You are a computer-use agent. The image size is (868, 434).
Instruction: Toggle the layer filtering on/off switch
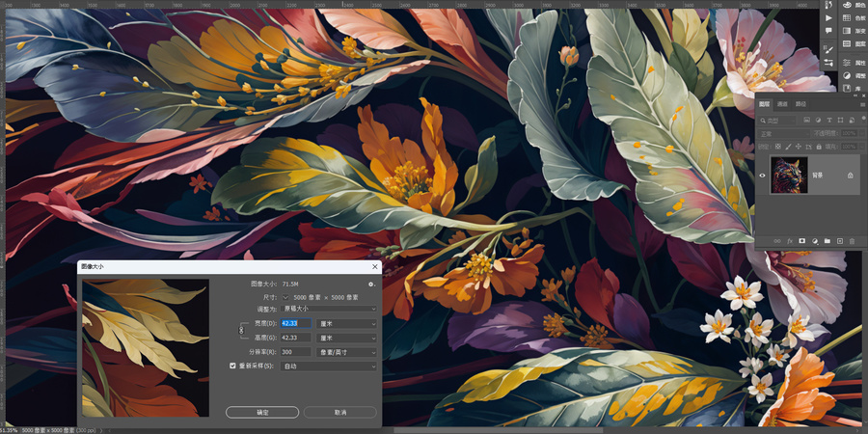(x=863, y=119)
